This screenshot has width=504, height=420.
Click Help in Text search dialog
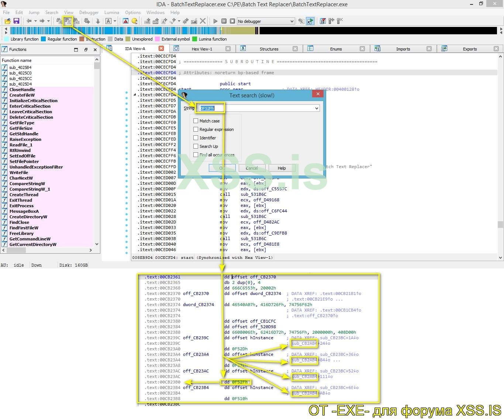(x=282, y=168)
